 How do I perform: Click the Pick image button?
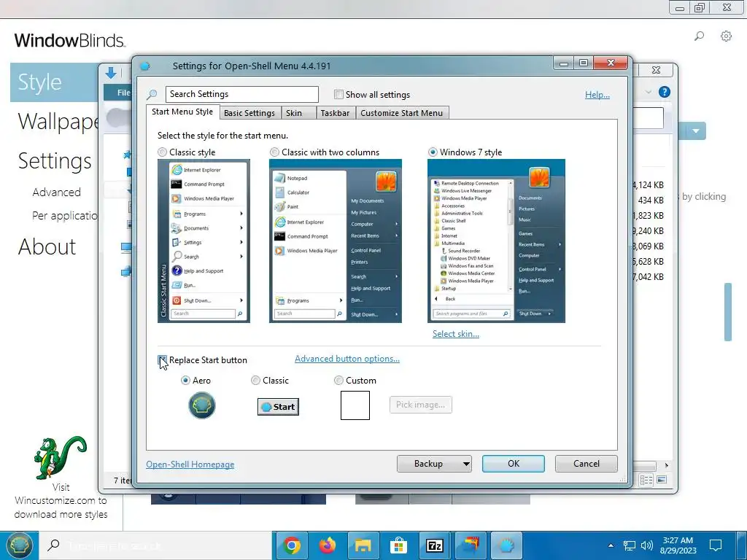tap(421, 404)
